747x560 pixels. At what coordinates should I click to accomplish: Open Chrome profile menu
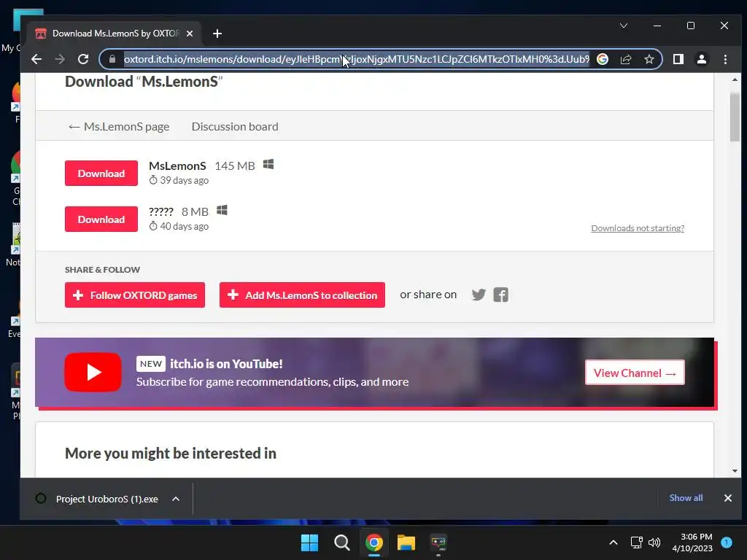(x=701, y=59)
